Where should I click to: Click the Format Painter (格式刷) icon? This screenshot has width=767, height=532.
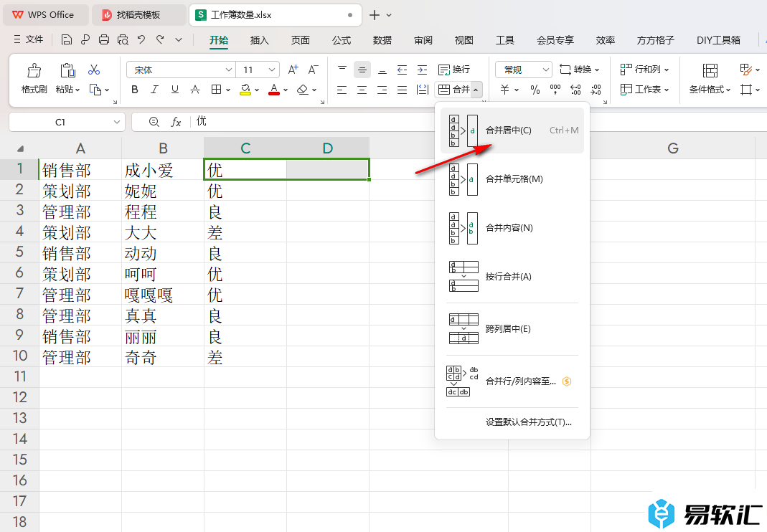pos(34,70)
